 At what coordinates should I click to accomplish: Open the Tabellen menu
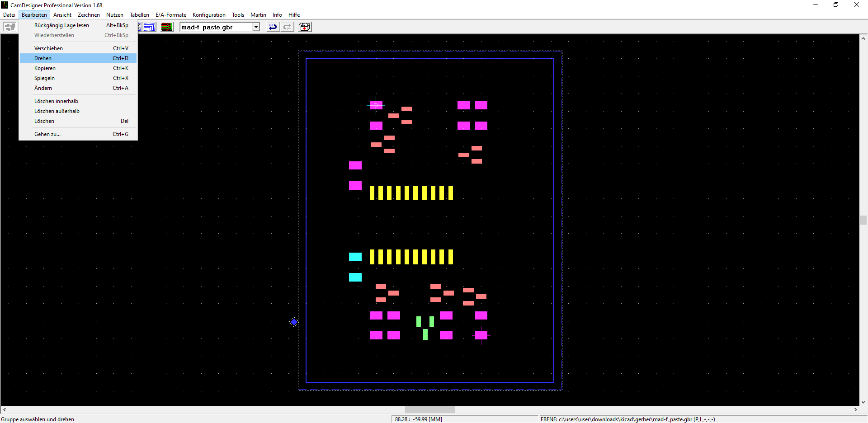[139, 15]
